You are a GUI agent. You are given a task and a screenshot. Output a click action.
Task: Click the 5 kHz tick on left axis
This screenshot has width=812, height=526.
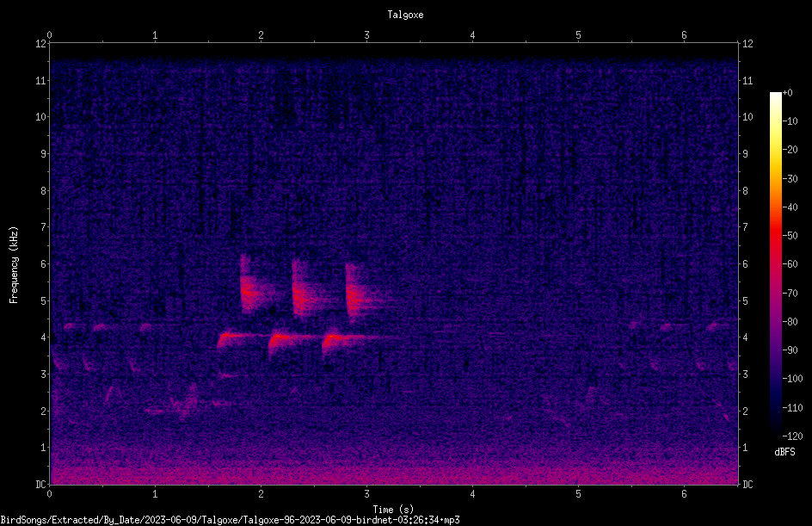44,300
